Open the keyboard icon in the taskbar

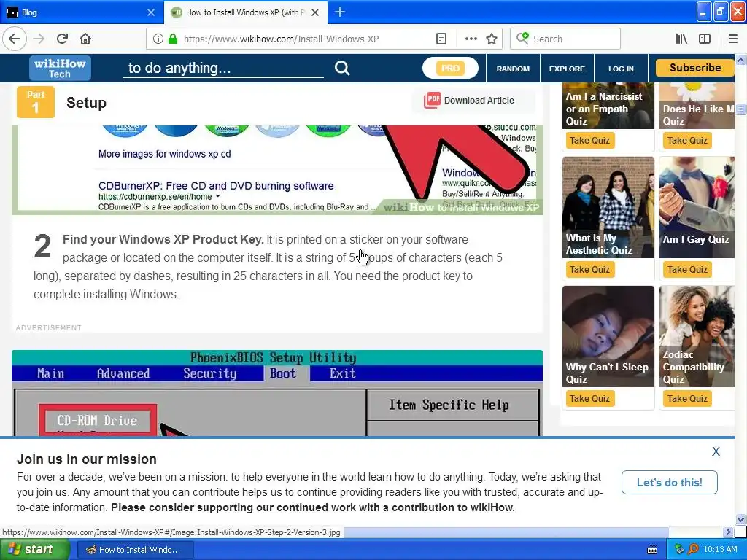[652, 550]
